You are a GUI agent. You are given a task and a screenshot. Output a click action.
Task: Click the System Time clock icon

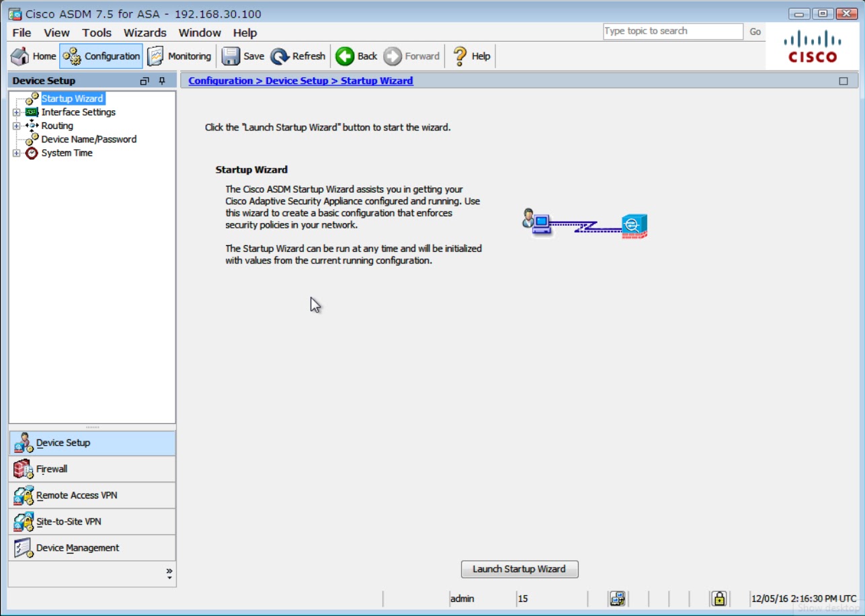click(32, 153)
